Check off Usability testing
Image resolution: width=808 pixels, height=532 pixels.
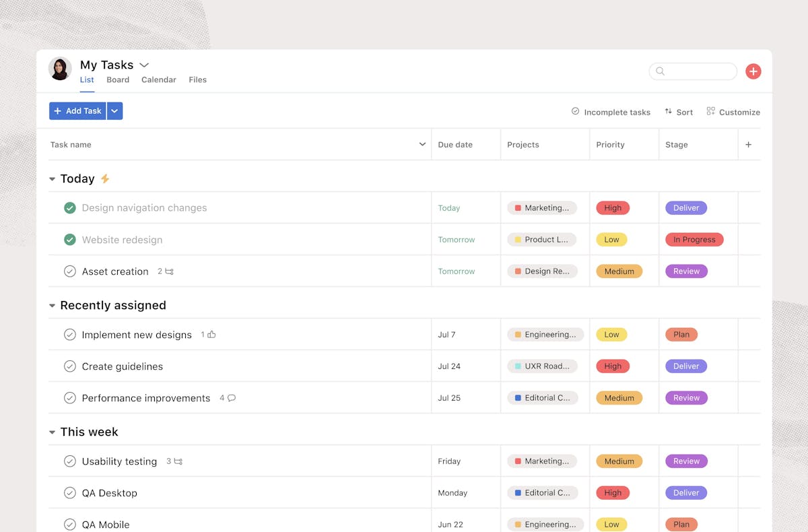coord(69,461)
